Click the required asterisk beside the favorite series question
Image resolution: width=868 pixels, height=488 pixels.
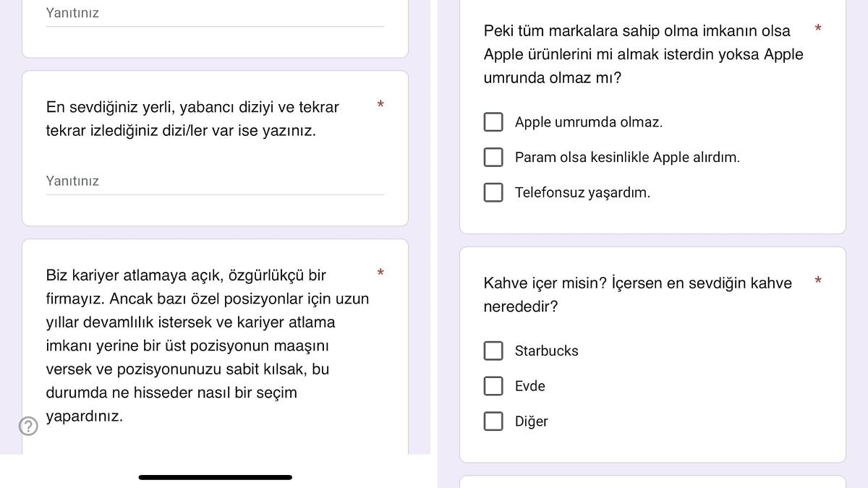point(380,106)
